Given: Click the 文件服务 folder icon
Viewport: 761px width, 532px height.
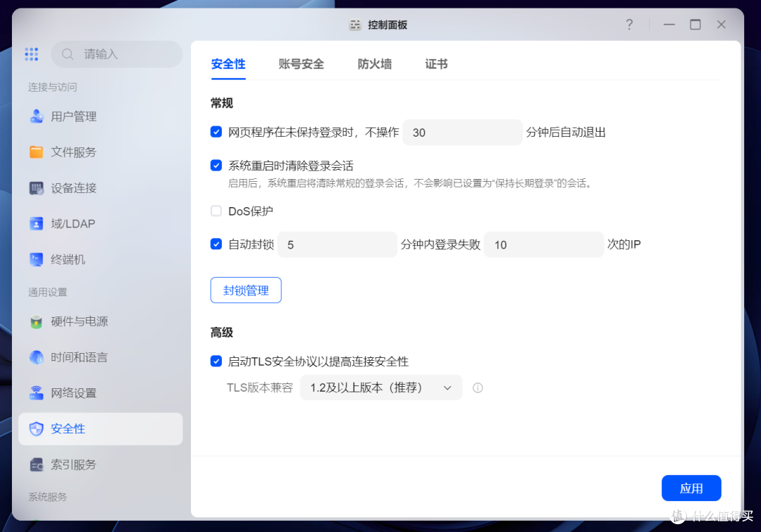Looking at the screenshot, I should 37,152.
